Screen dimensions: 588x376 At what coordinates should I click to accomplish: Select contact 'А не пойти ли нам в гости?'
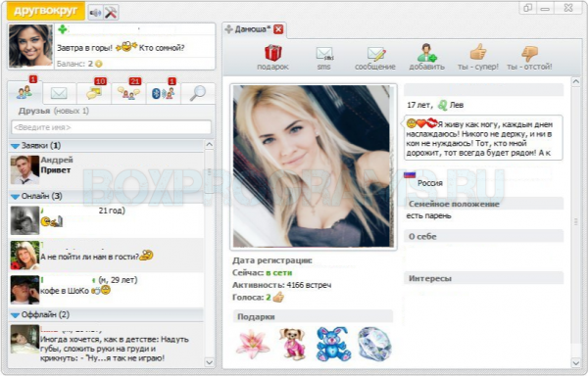point(106,256)
